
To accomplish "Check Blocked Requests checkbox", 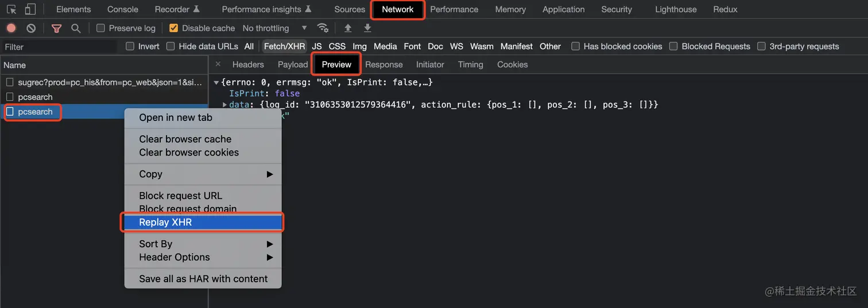I will 673,46.
